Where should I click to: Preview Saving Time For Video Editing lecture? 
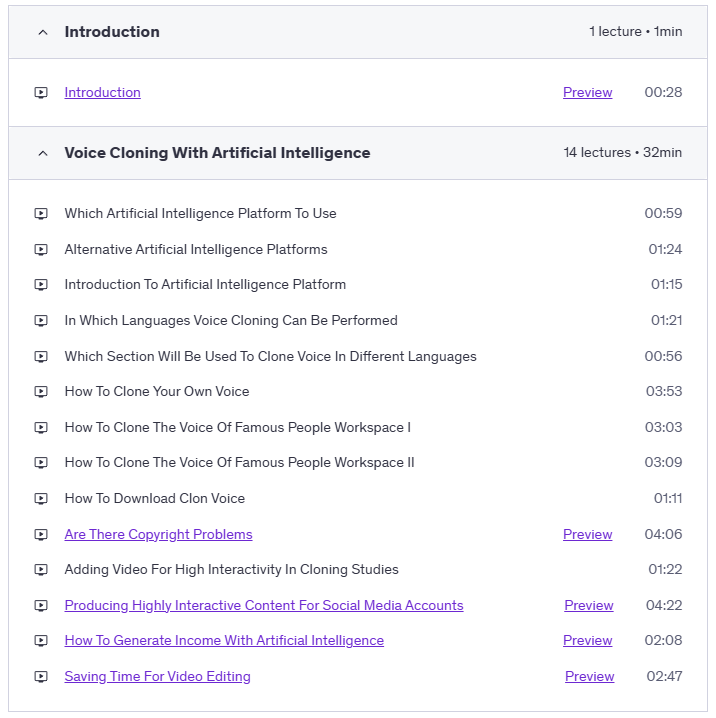[x=589, y=677]
